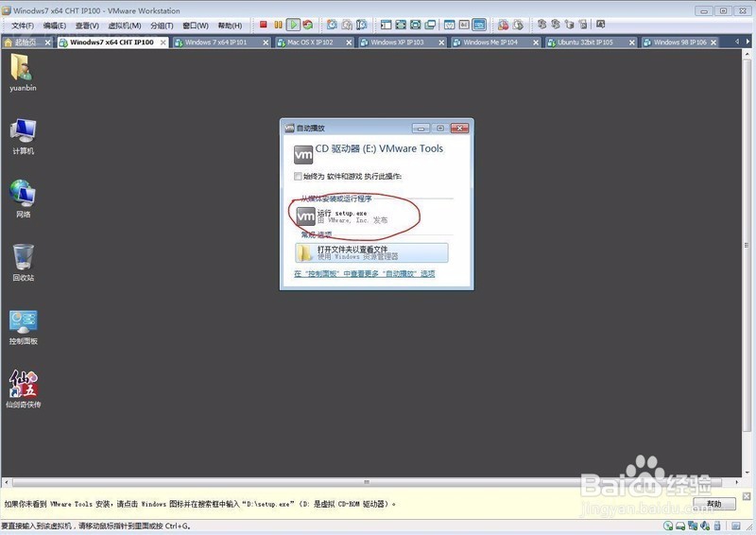Toggle the Show Sidebar toolbar icon
This screenshot has width=756, height=535.
[x=386, y=25]
